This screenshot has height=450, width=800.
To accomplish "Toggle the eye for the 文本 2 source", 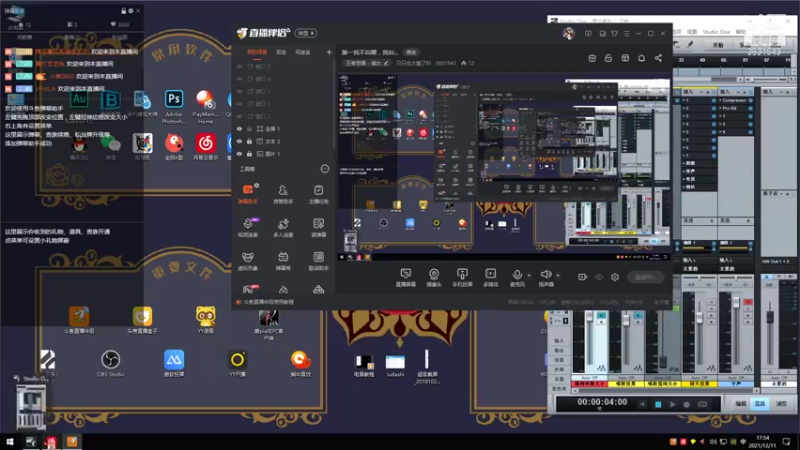I will click(x=239, y=141).
